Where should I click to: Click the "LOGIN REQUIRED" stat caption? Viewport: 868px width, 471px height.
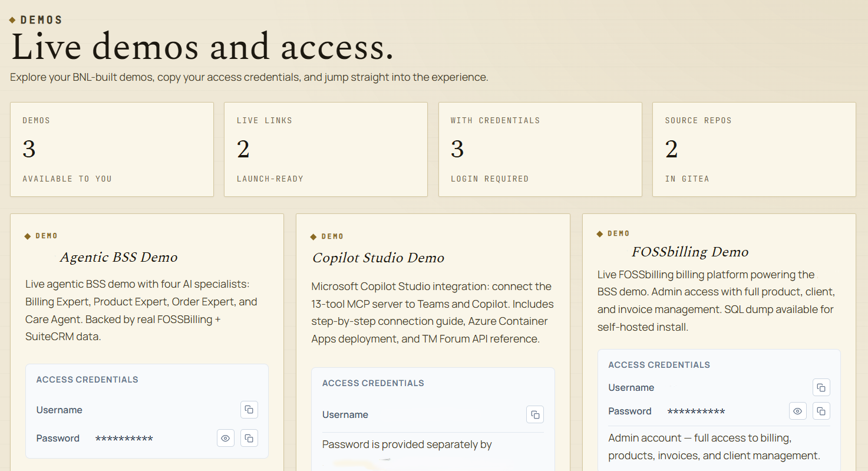click(x=490, y=179)
